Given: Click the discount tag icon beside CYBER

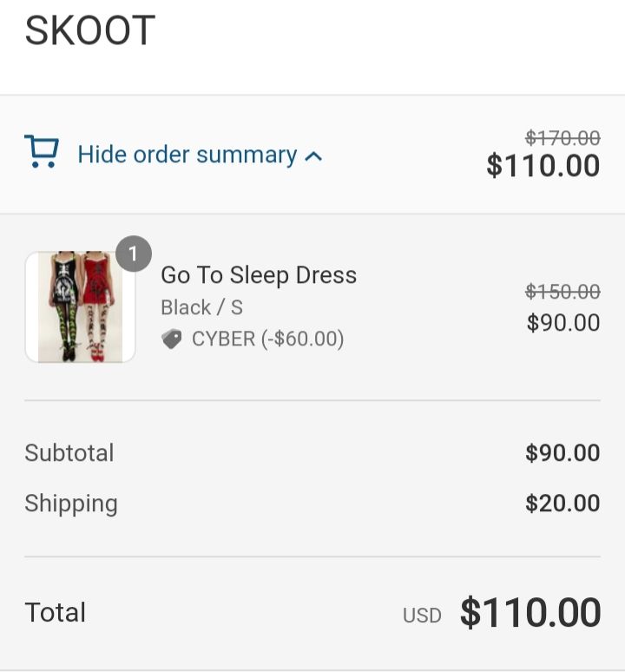Looking at the screenshot, I should pos(172,339).
